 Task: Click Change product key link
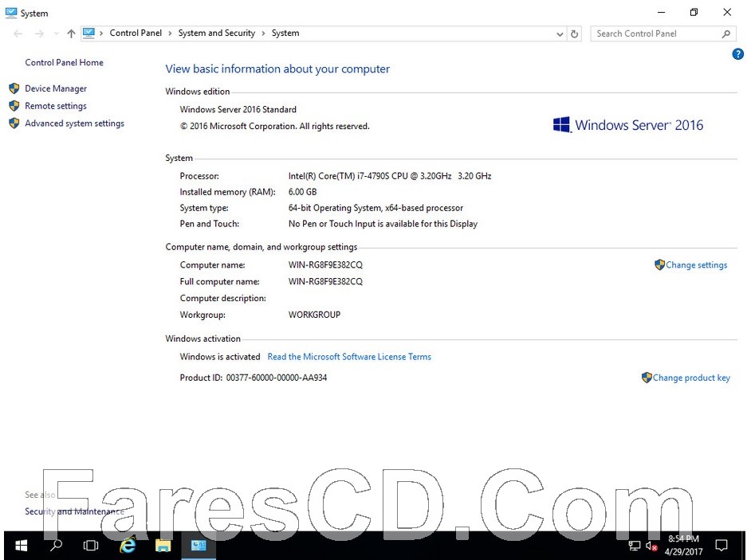pyautogui.click(x=691, y=378)
